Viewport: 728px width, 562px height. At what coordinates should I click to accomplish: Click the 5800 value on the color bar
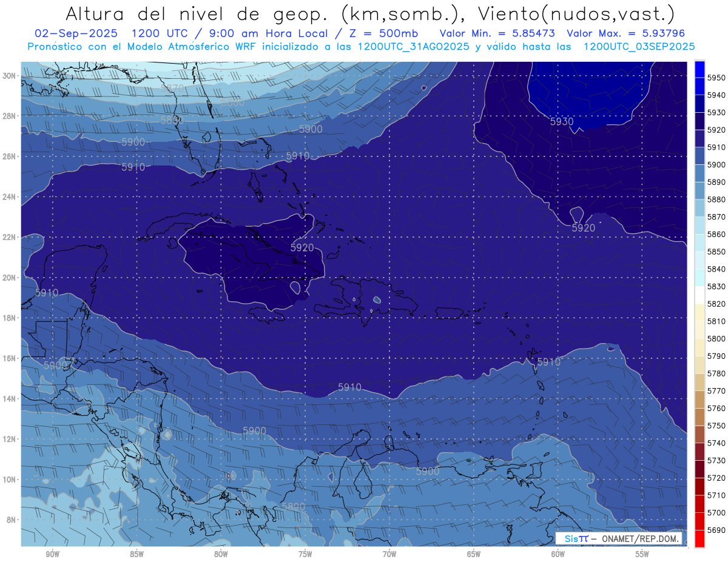716,338
